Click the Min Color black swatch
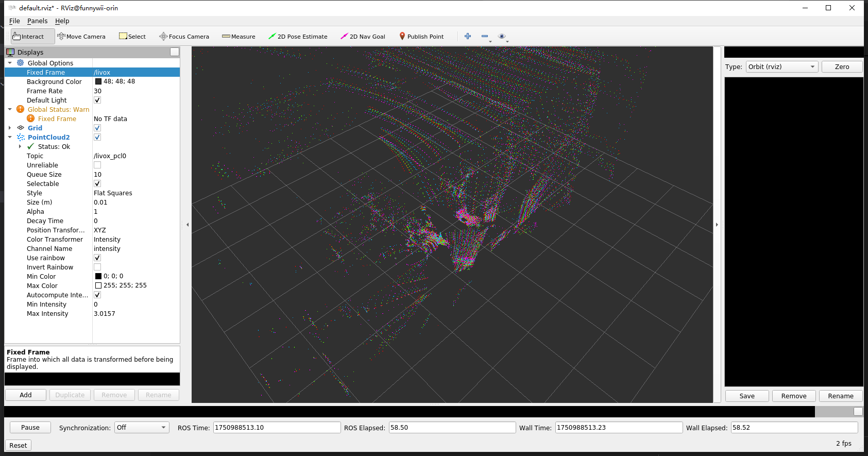Screen dimensions: 868x456 coord(98,276)
